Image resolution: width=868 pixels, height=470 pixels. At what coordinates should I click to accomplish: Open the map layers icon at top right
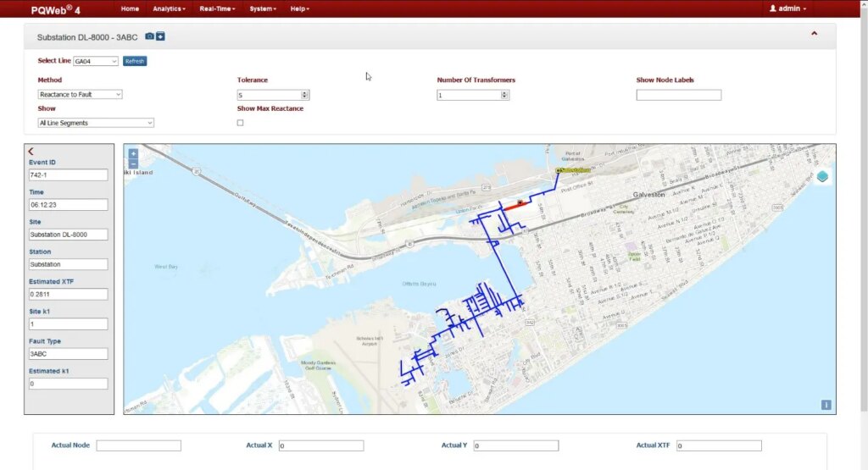[x=822, y=176]
